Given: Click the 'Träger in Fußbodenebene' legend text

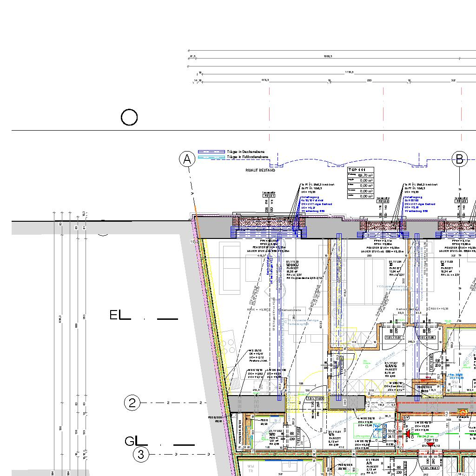Looking at the screenshot, I should [247, 157].
